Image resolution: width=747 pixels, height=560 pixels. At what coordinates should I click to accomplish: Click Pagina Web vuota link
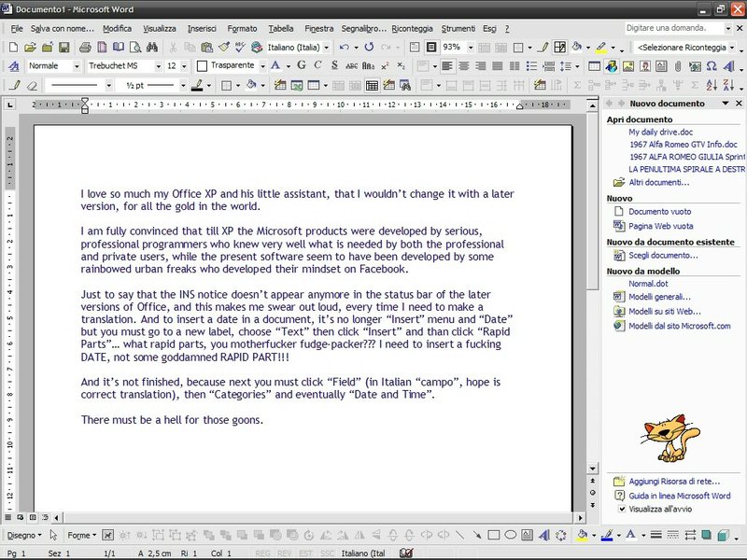click(661, 226)
